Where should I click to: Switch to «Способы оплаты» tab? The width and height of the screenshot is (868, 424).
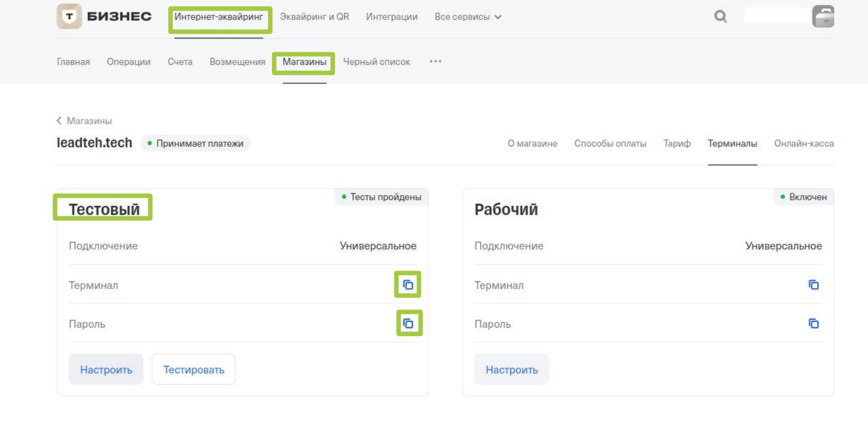click(x=609, y=144)
